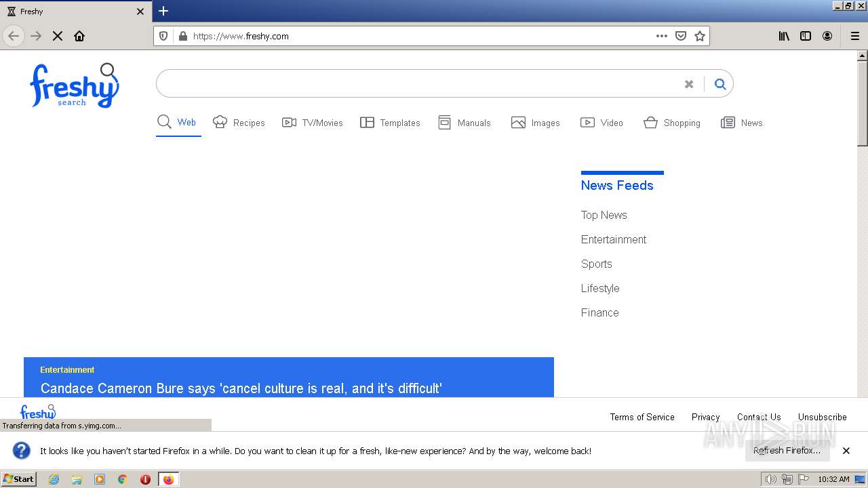Switch to Recipes search tab

[x=239, y=122]
